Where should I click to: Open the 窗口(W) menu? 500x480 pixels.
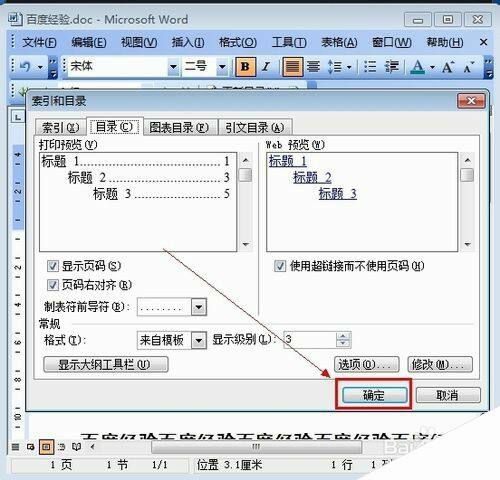pyautogui.click(x=392, y=42)
